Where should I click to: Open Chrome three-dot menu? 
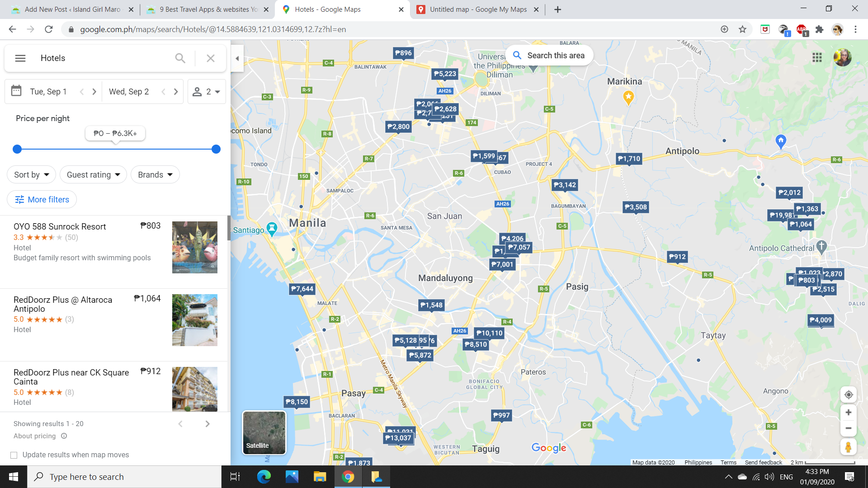(855, 29)
